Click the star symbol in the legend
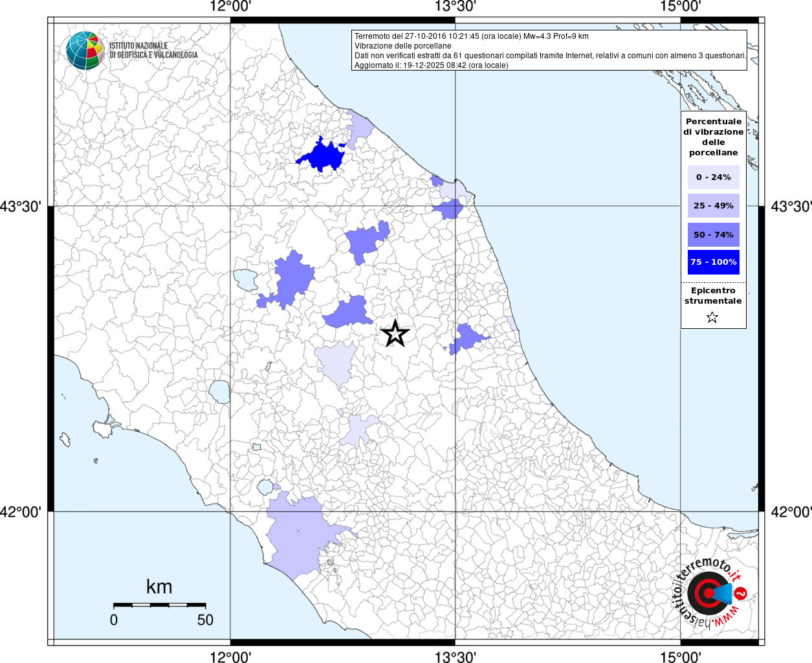The width and height of the screenshot is (812, 663). pyautogui.click(x=712, y=317)
